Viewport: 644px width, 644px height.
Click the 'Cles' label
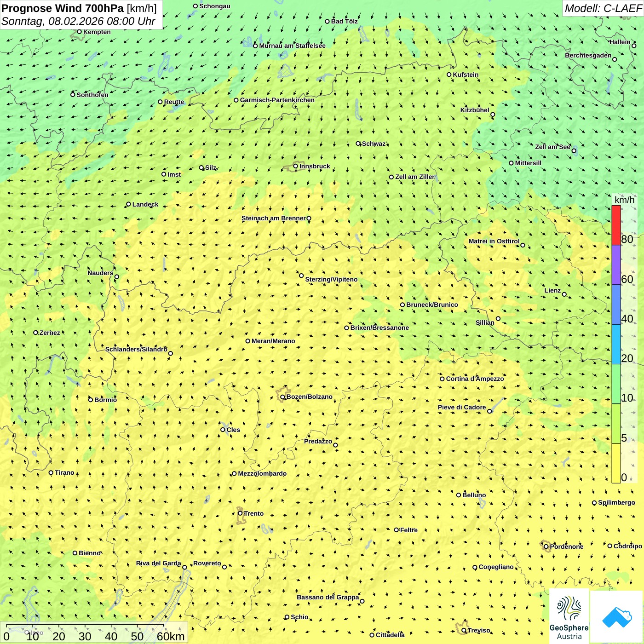233,430
